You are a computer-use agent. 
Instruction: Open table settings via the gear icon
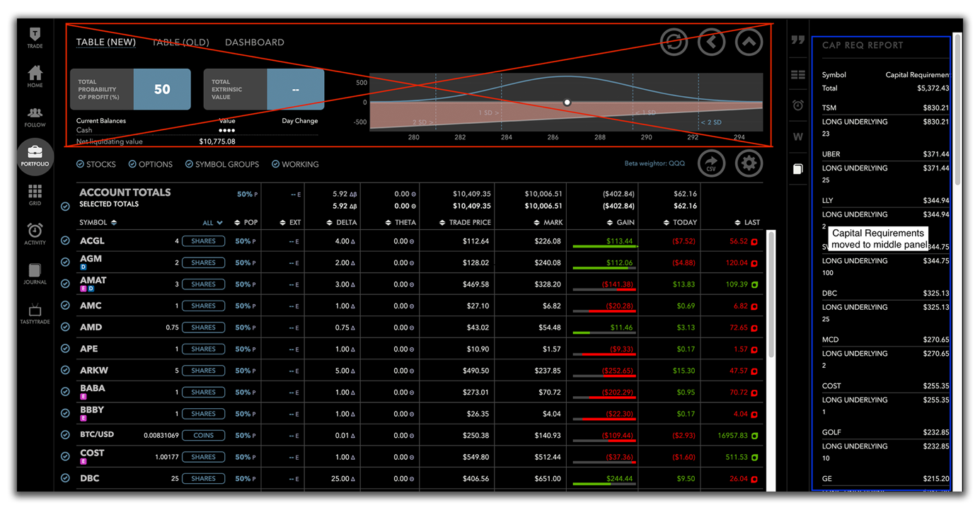pyautogui.click(x=749, y=163)
